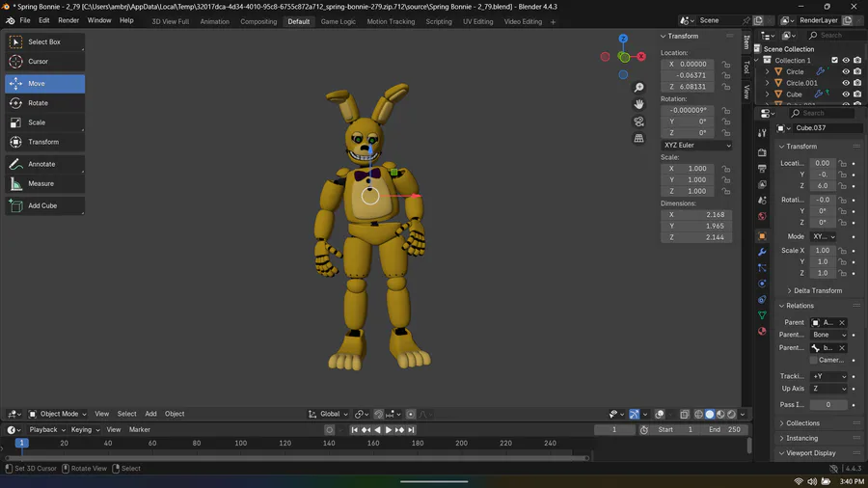
Task: Disable Circle.001 in renders camera icon
Action: click(x=857, y=83)
